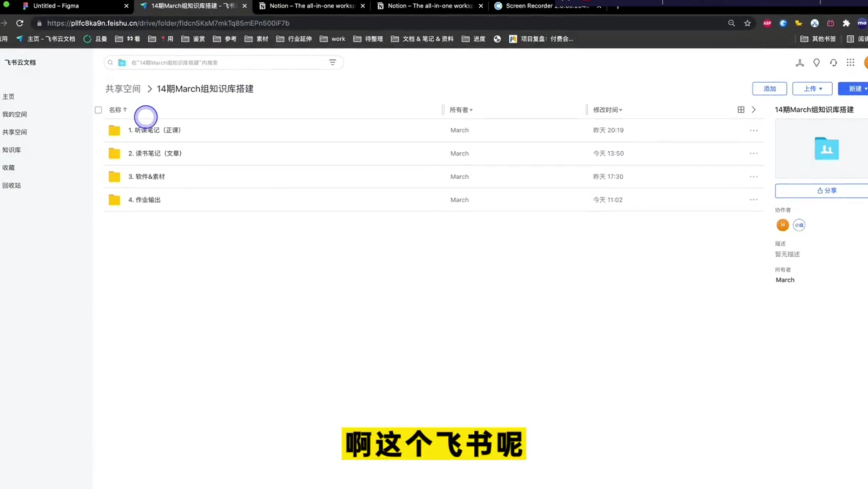Go to 共享空间 breadcrumb link
Screen dimensions: 868x489
[x=123, y=89]
